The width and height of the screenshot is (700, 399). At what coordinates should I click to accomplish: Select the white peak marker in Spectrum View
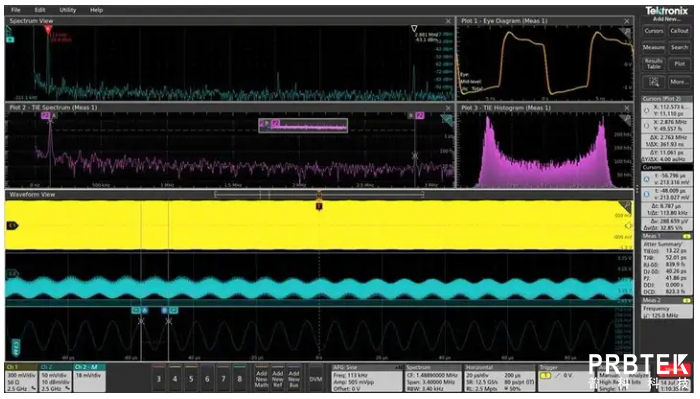coord(414,29)
